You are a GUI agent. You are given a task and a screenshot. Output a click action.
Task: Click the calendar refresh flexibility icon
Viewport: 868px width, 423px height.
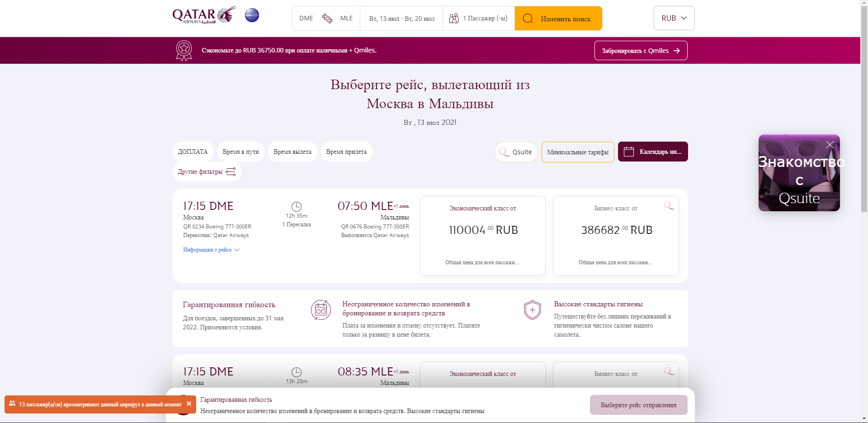point(321,310)
